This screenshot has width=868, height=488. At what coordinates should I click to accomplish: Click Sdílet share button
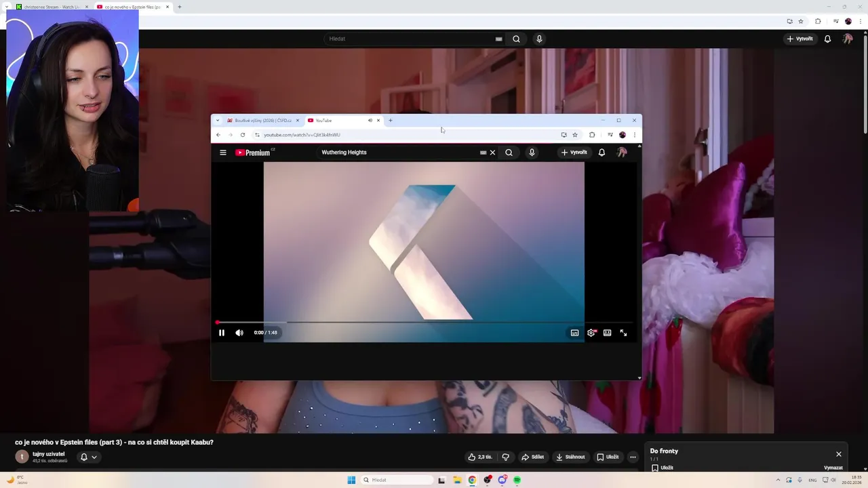(532, 457)
